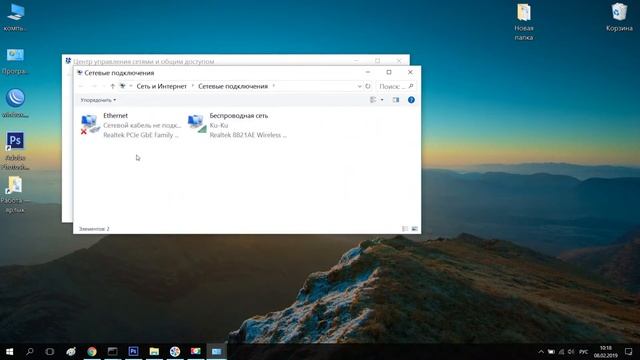Select the Беспроводная сеть wireless adapter
This screenshot has height=360, width=640.
click(x=237, y=125)
